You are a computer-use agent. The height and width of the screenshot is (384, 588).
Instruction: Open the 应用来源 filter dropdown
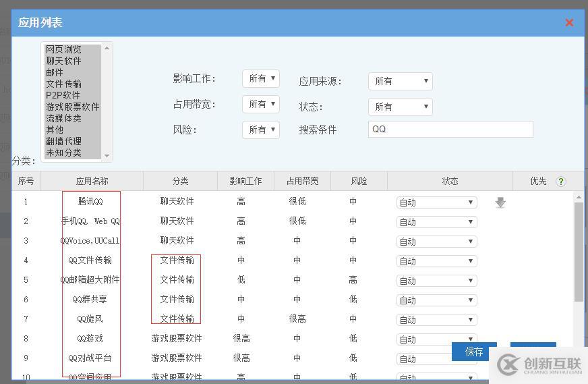pos(400,81)
